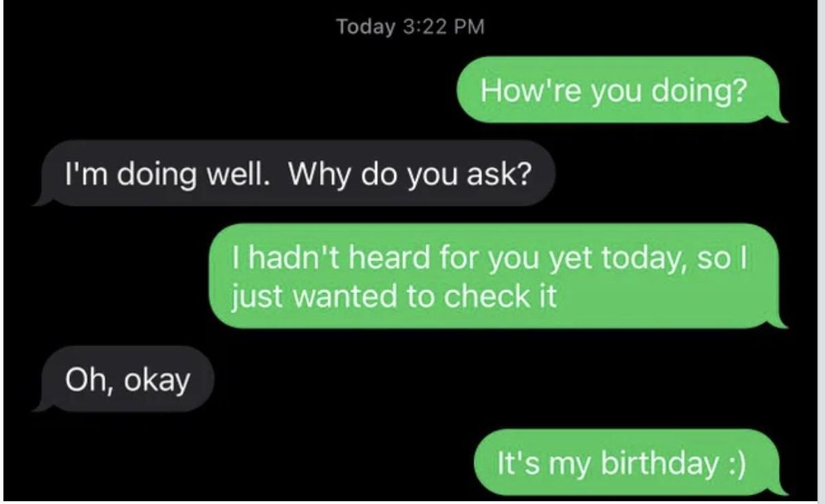Tap the "It's my birthday :)" message bubble

coord(630,462)
